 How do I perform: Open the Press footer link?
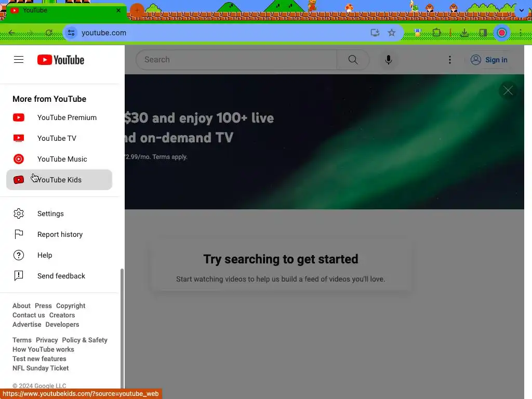point(43,305)
